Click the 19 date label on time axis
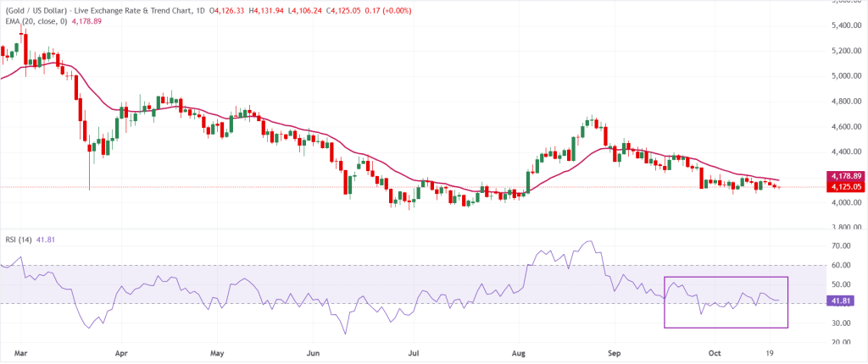 771,354
